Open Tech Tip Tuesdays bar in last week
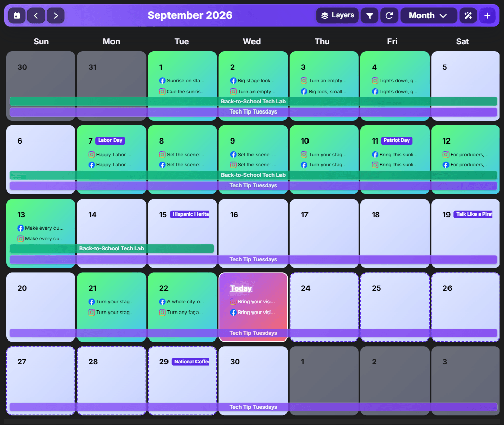This screenshot has height=425, width=504. [x=254, y=407]
